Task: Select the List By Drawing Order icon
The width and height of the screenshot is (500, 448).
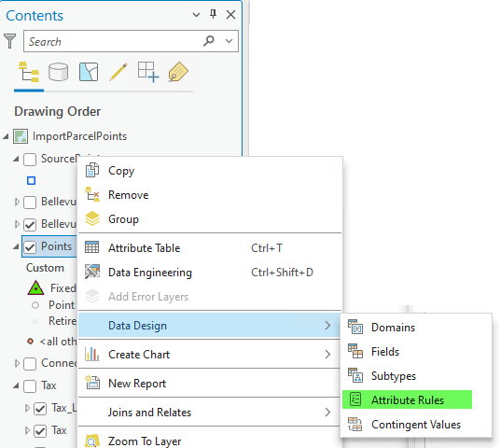Action: pos(29,72)
